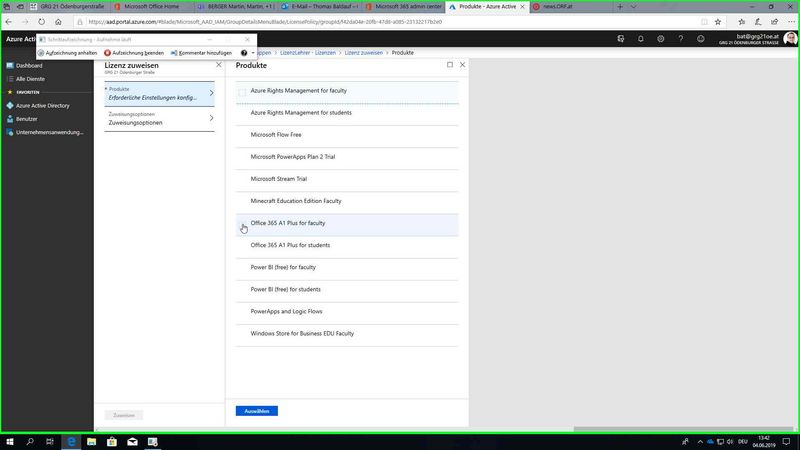Select Office 365 A1 Plus for students
The width and height of the screenshot is (800, 450).
coord(347,245)
